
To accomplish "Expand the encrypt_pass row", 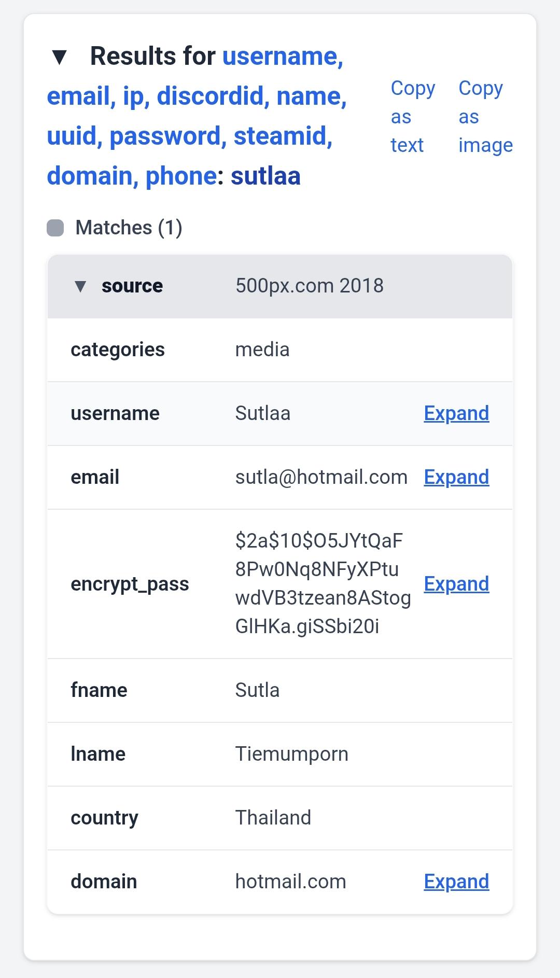I will click(456, 584).
